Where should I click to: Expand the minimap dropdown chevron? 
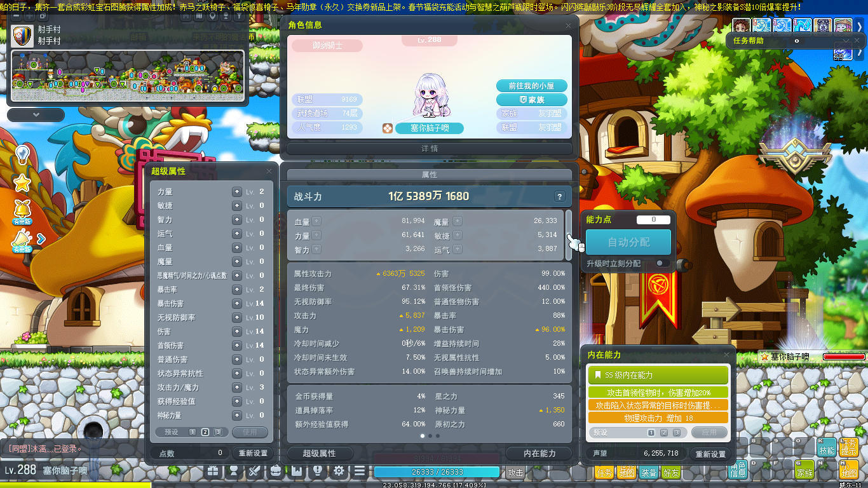pyautogui.click(x=36, y=115)
